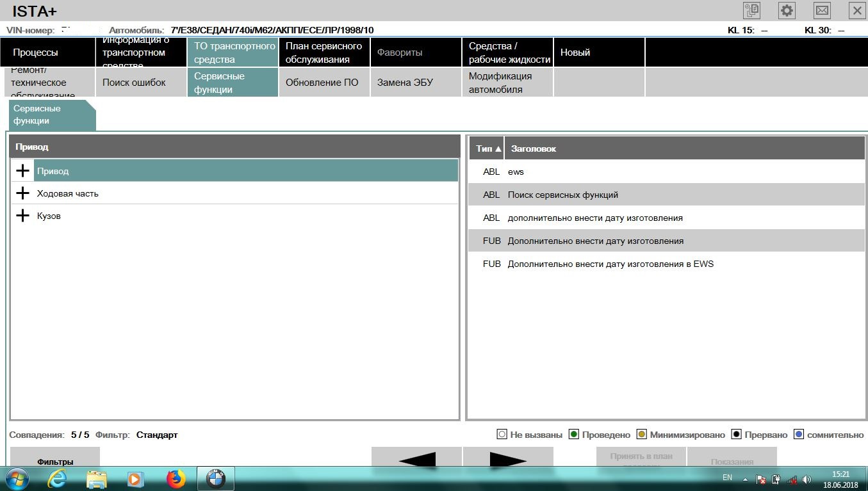The image size is (868, 491).
Task: Select ABL дополнительно внести дату изготовления row
Action: pos(666,218)
